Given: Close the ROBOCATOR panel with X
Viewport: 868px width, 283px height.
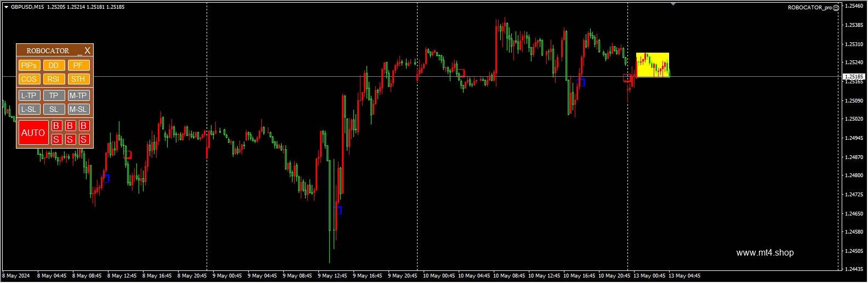Looking at the screenshot, I should click(87, 50).
